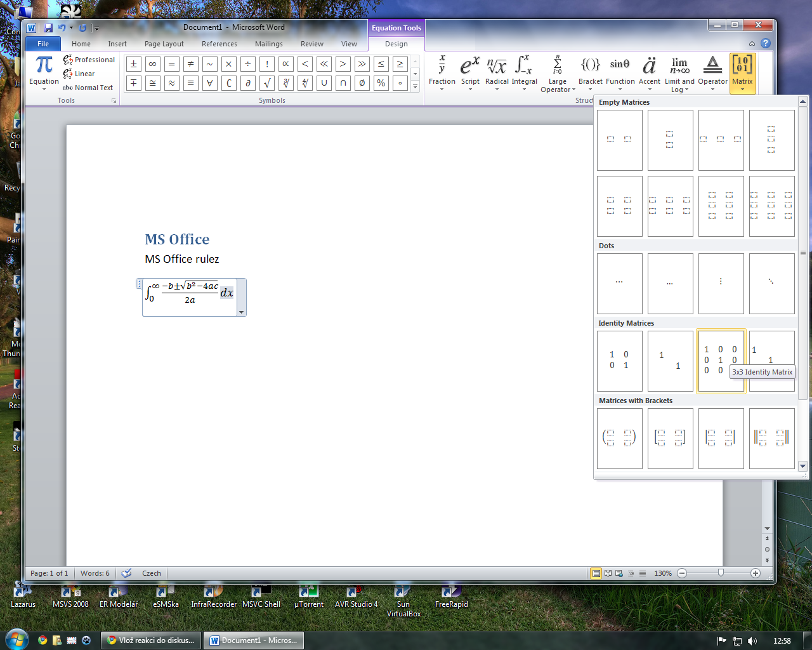Insert the 1x2 empty matrix

point(620,140)
